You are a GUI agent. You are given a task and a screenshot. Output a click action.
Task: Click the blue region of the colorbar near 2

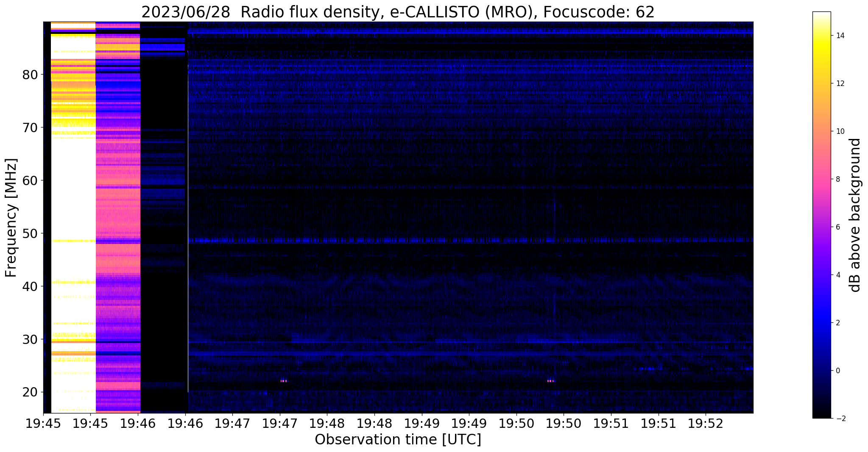coord(821,323)
